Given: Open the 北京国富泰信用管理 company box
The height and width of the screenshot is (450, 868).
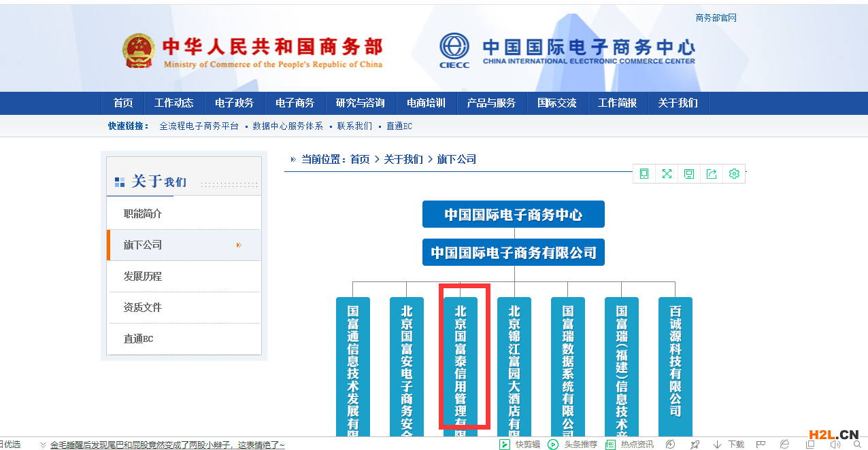Looking at the screenshot, I should [x=461, y=367].
